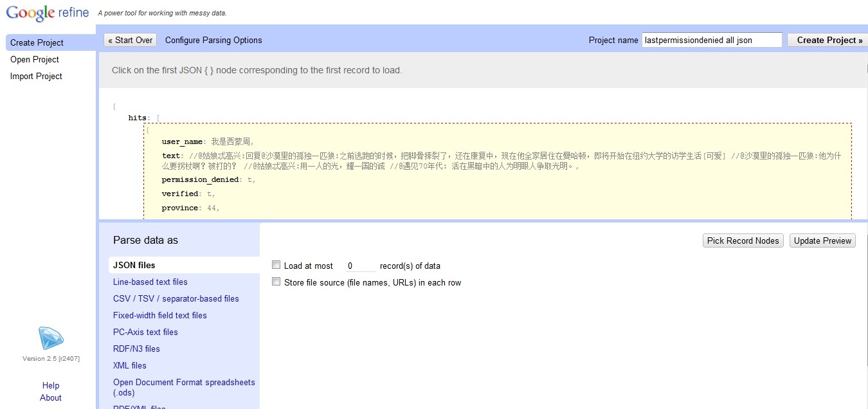Edit the Project name field
The image size is (868, 409).
tap(712, 40)
